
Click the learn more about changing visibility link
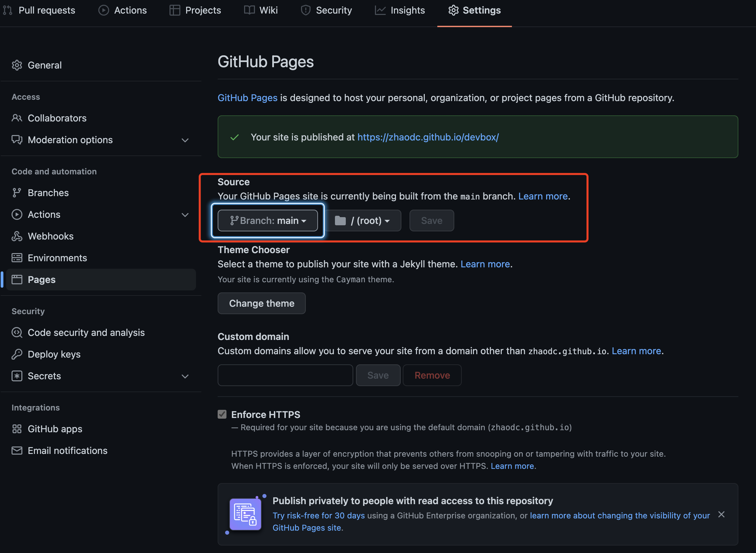(620, 515)
